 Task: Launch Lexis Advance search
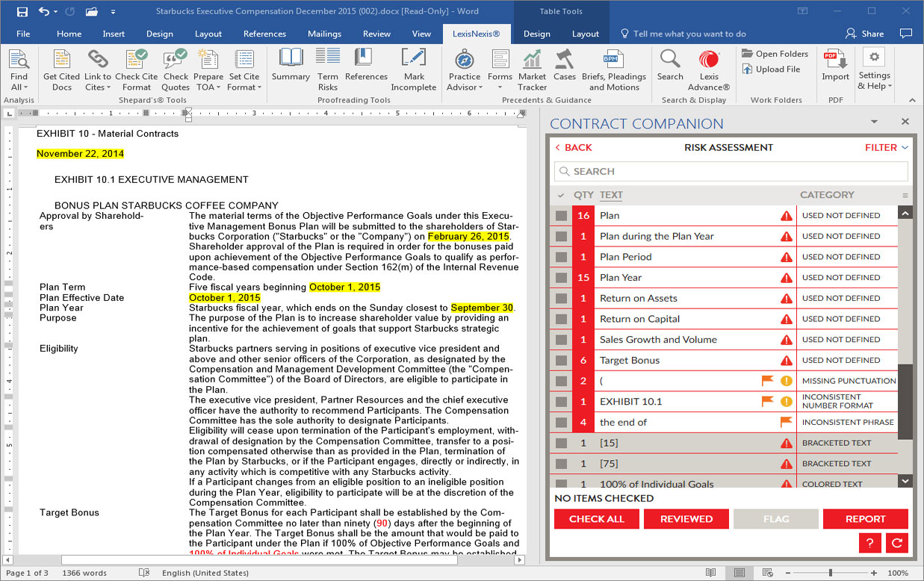tap(708, 70)
